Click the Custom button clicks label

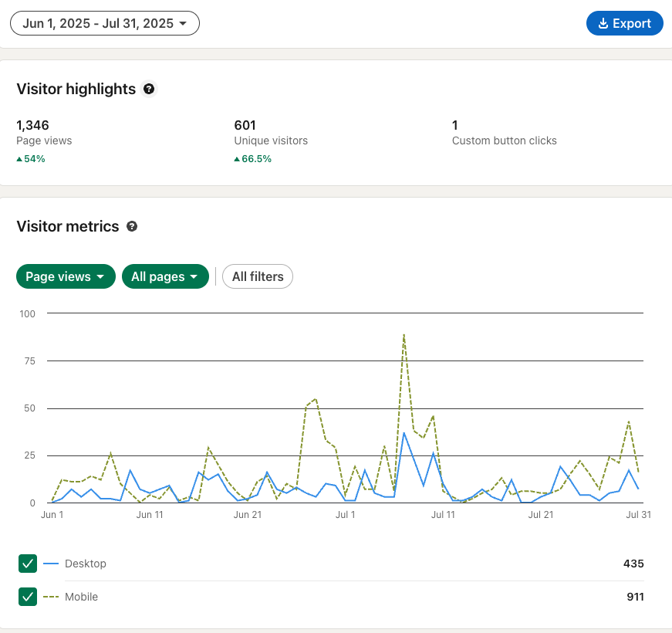click(504, 140)
